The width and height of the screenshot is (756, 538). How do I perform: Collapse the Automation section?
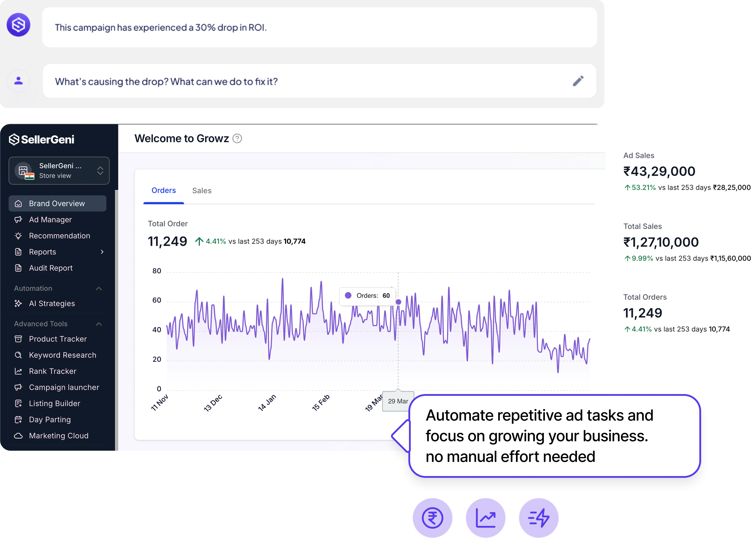pos(99,288)
